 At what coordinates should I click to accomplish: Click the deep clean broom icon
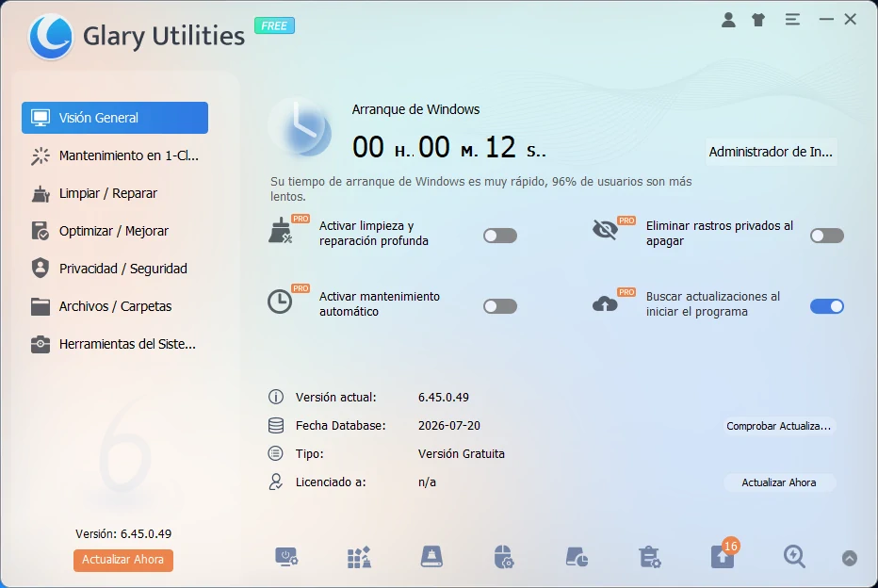point(280,231)
